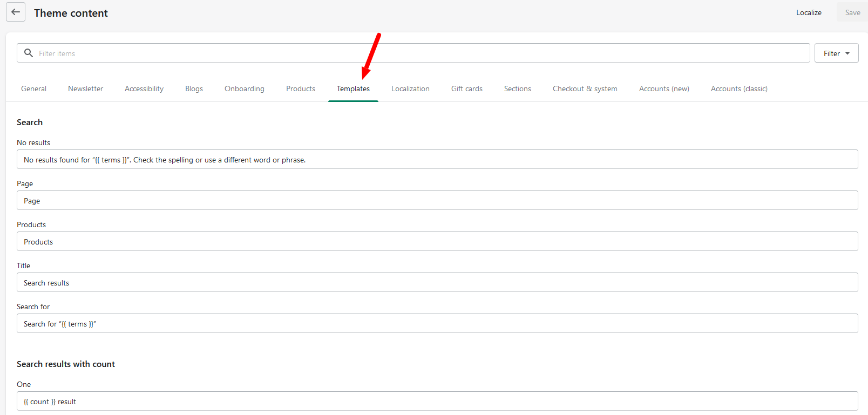Click the search magnifier icon
This screenshot has width=868, height=415.
[x=29, y=53]
